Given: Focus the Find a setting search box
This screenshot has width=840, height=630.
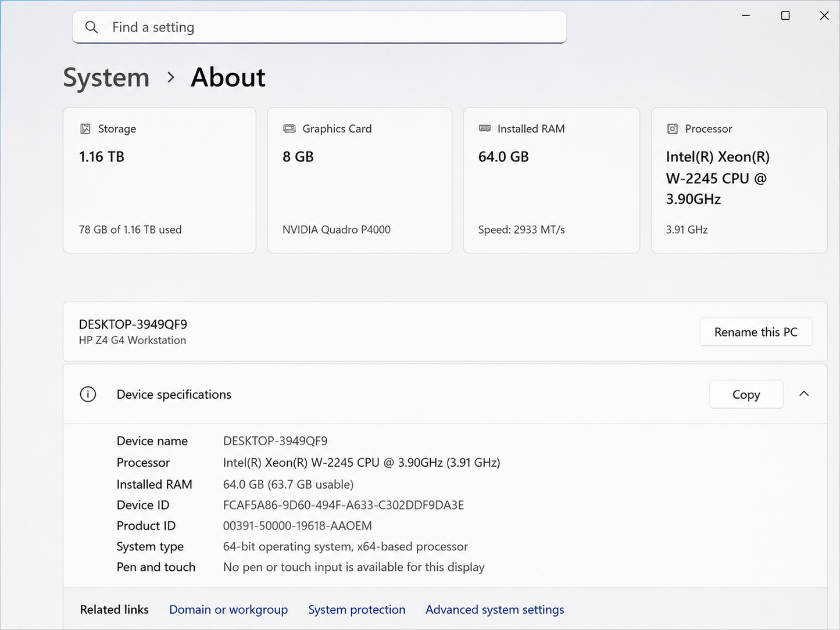Looking at the screenshot, I should [x=319, y=27].
